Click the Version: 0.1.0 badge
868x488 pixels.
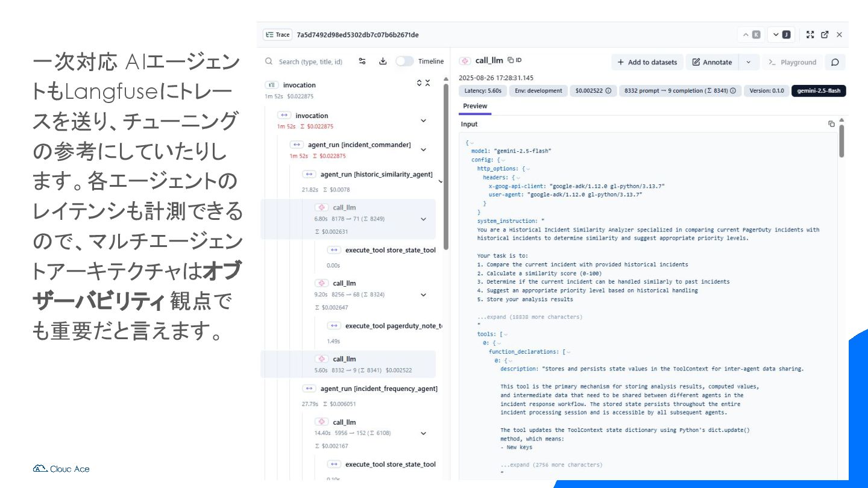point(767,91)
